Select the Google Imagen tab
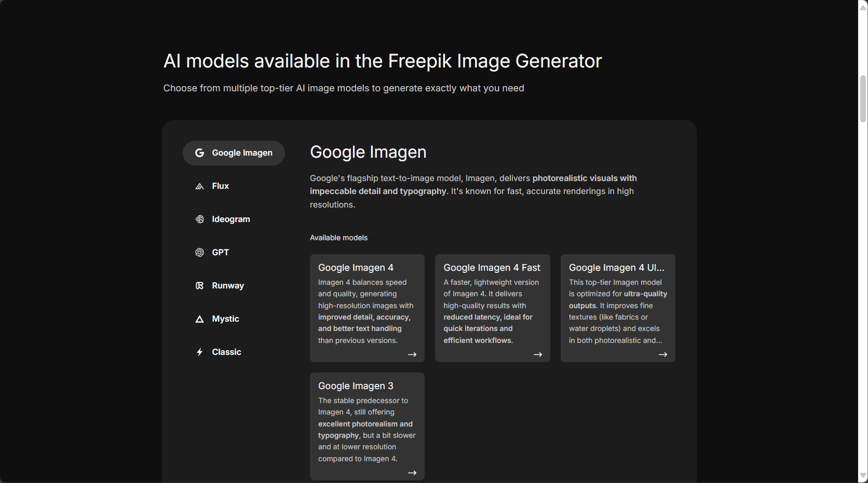This screenshot has width=868, height=483. tap(234, 153)
